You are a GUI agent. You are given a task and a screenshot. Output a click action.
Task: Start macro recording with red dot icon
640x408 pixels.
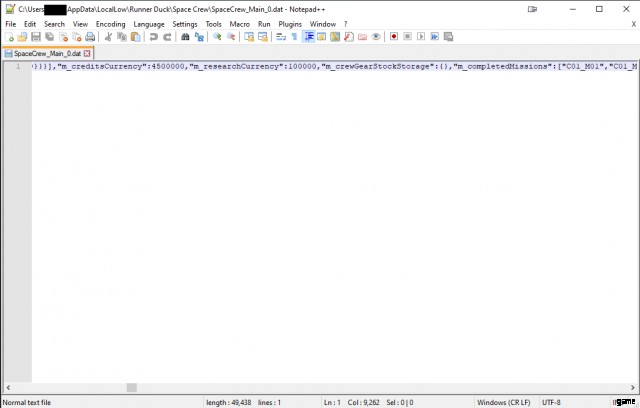pos(394,37)
